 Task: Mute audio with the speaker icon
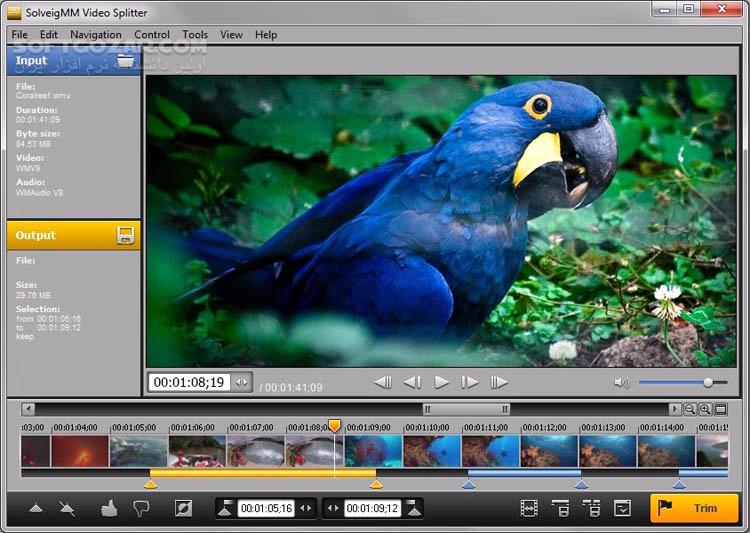pyautogui.click(x=622, y=382)
